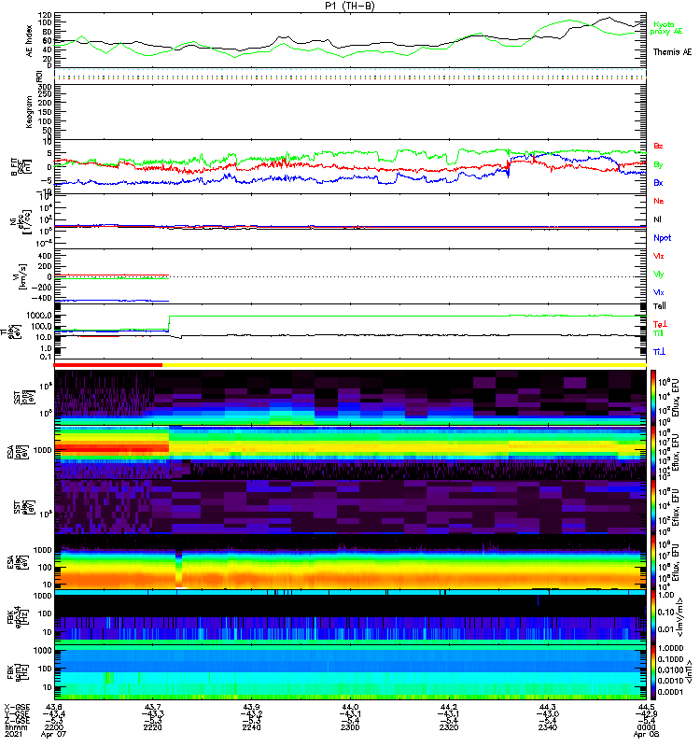
Task: Click the 2300 time tick label
Action: [x=350, y=727]
